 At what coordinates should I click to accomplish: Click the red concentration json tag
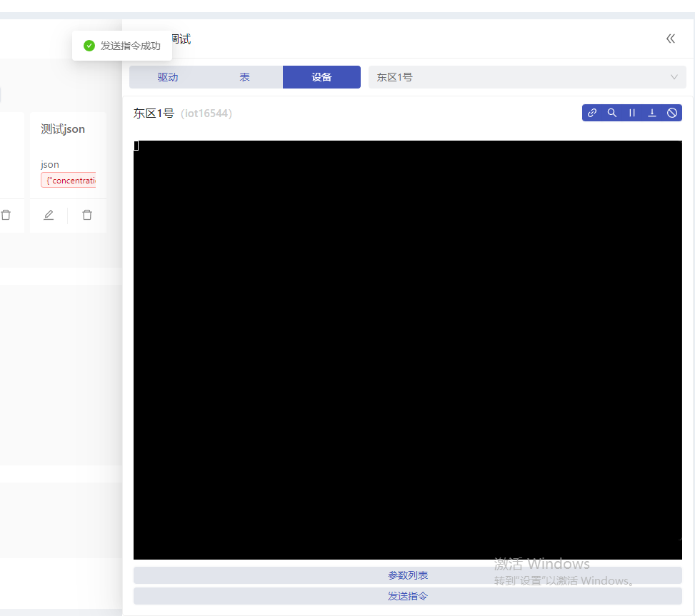point(69,181)
